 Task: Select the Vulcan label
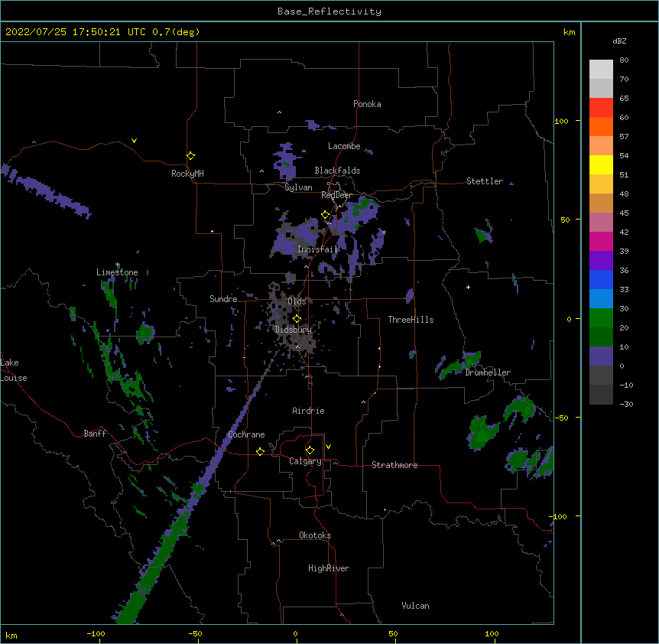[x=415, y=606]
